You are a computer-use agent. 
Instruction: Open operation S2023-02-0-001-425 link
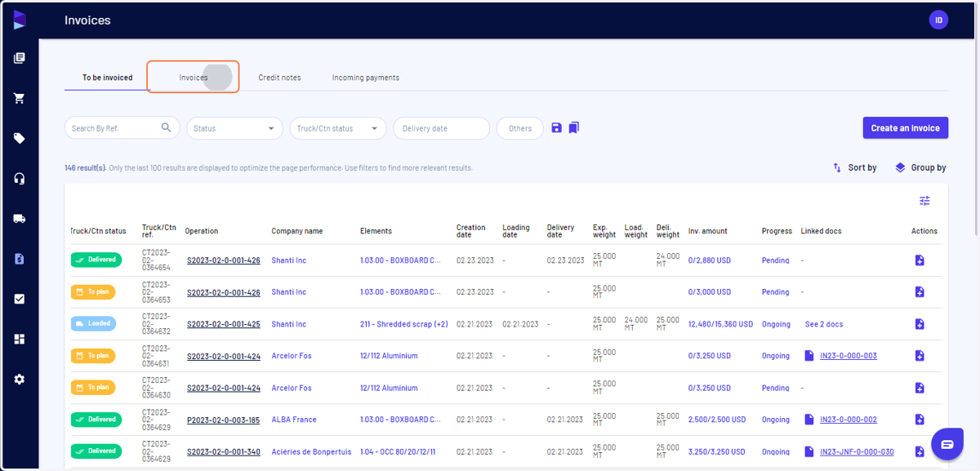(223, 324)
